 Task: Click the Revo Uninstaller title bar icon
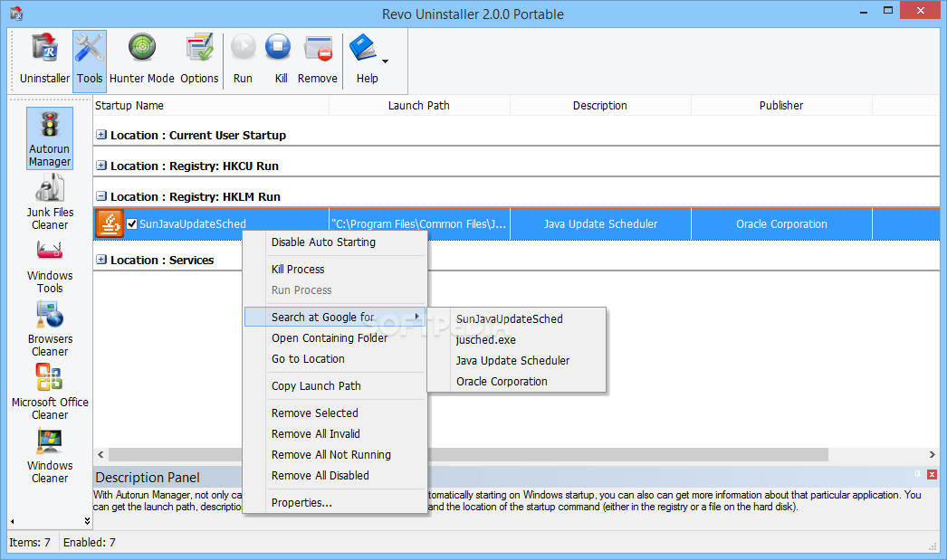point(16,14)
